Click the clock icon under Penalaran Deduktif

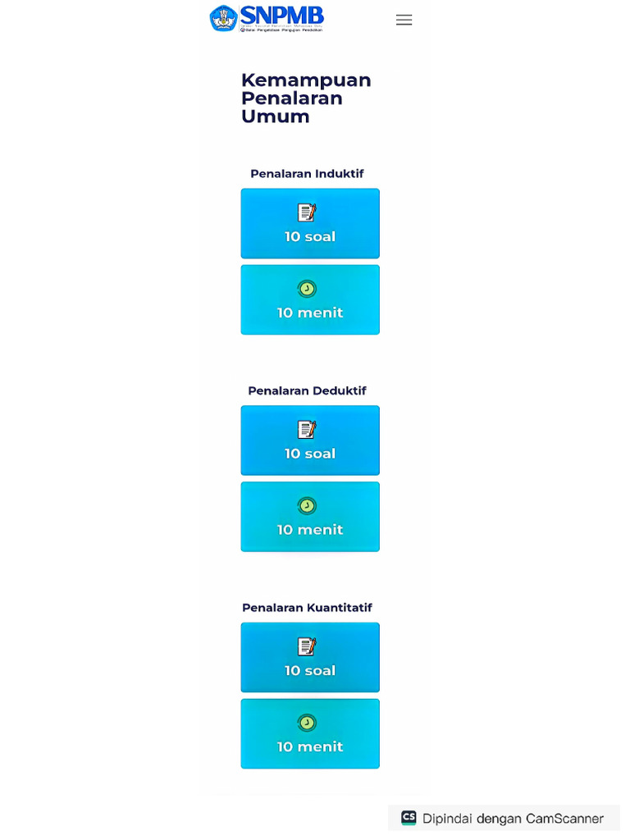(x=307, y=506)
